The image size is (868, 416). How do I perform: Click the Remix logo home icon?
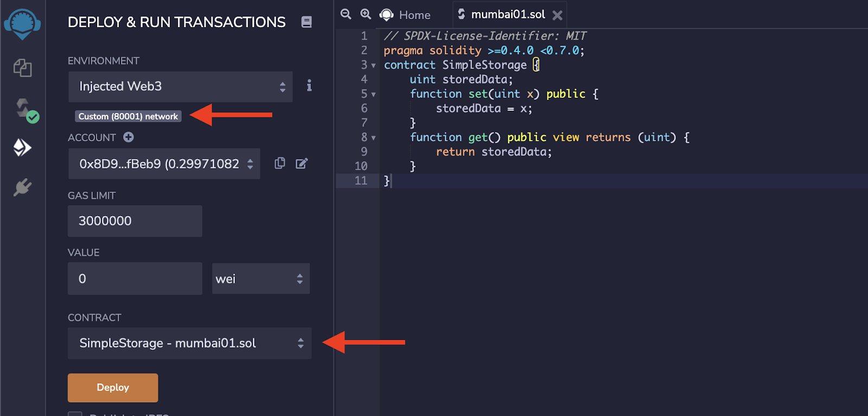click(22, 24)
